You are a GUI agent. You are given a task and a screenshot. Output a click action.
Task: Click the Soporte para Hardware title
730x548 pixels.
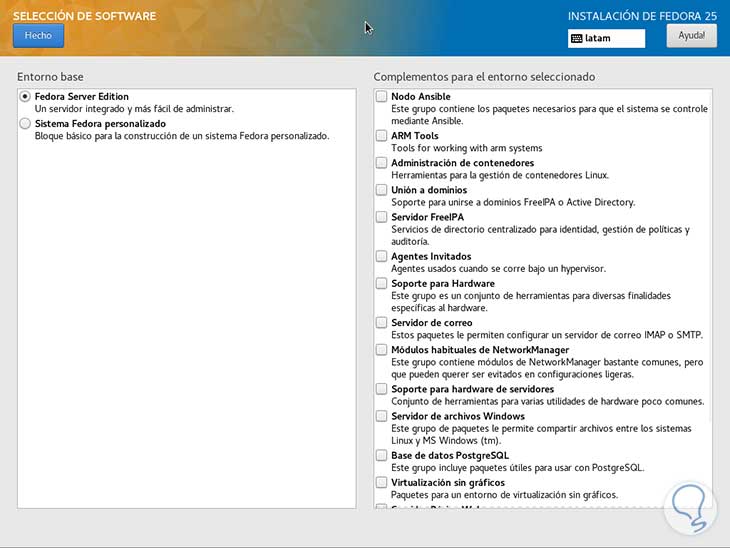click(x=443, y=283)
